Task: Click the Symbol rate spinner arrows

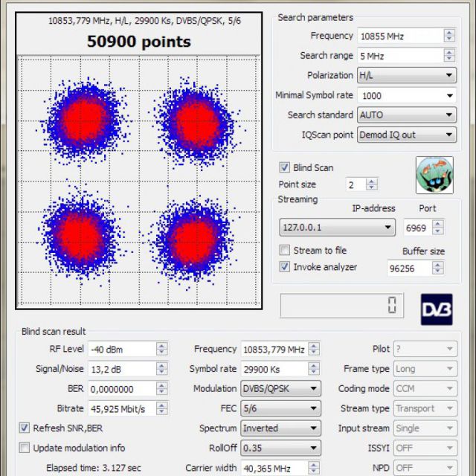Action: coord(314,369)
